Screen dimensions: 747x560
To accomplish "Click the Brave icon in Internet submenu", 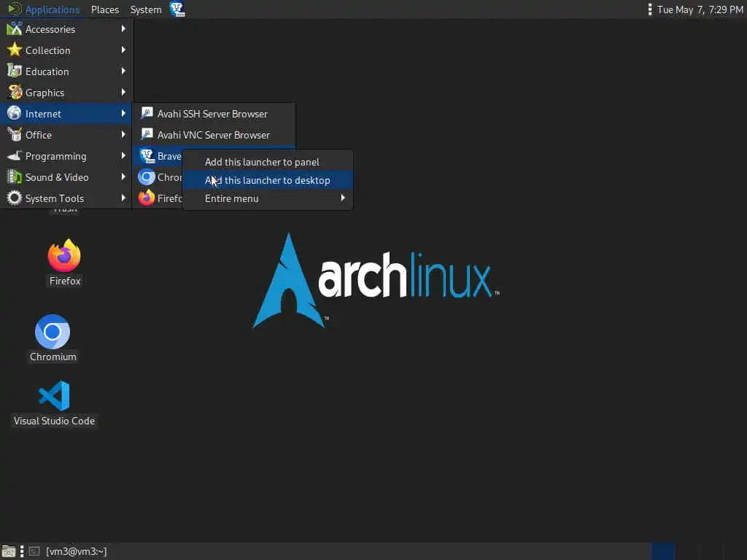I will click(x=147, y=156).
